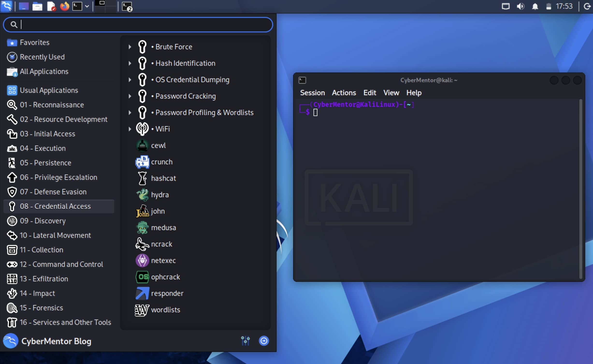Image resolution: width=593 pixels, height=364 pixels.
Task: Click the session logout button in menu footer
Action: pos(264,341)
